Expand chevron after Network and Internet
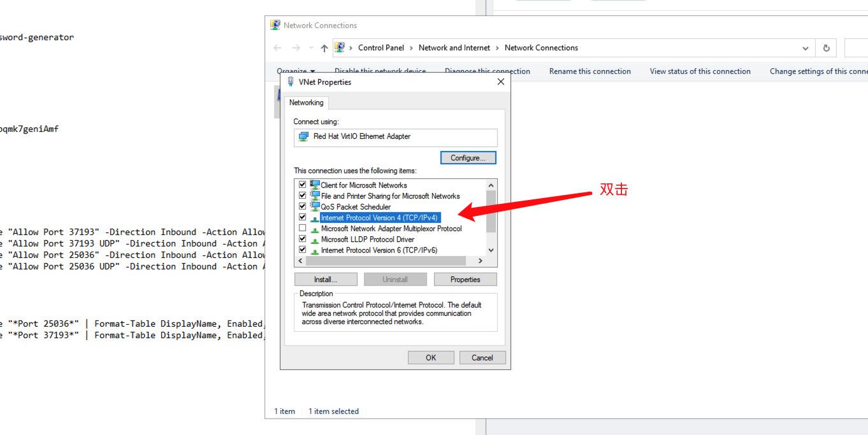 pyautogui.click(x=498, y=48)
